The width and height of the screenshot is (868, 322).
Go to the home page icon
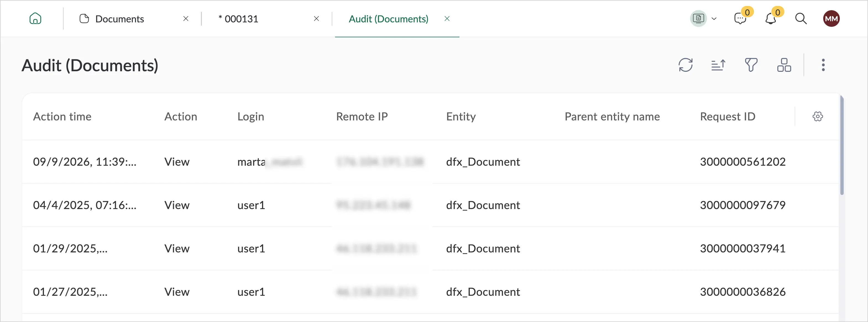click(35, 19)
